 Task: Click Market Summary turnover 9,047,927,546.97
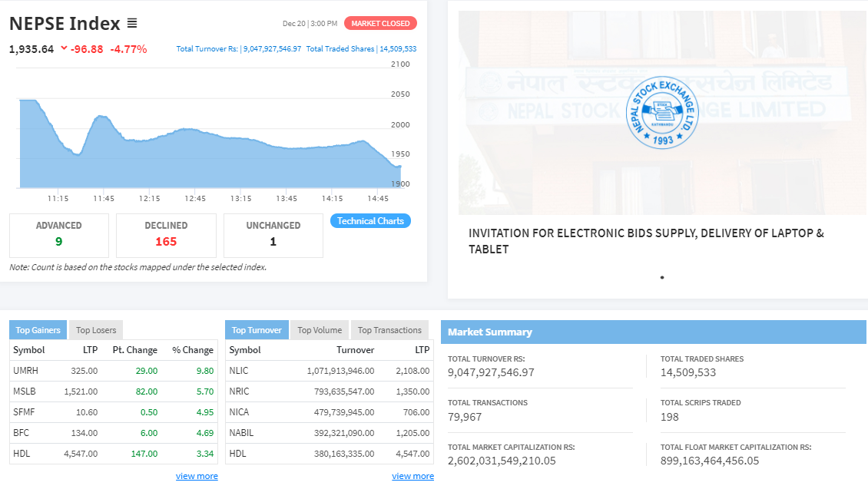point(491,373)
